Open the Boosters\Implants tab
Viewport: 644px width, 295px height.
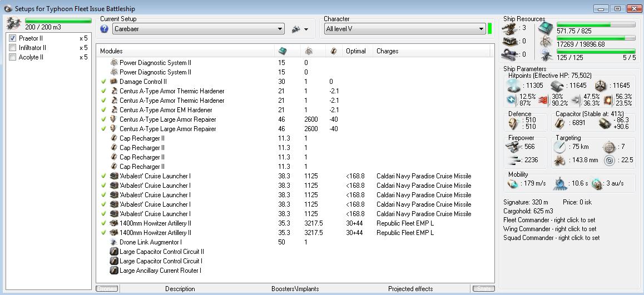295,289
